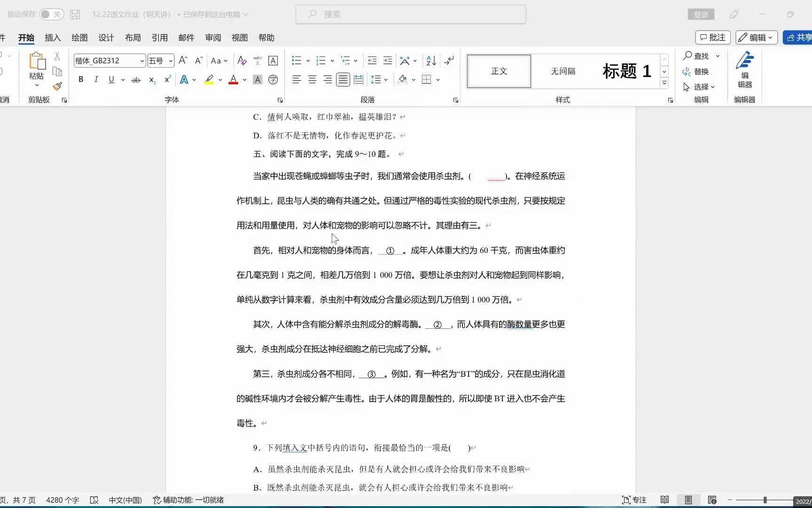Open the phonetic guide (wén) tool
This screenshot has height=508, width=812.
(258, 60)
